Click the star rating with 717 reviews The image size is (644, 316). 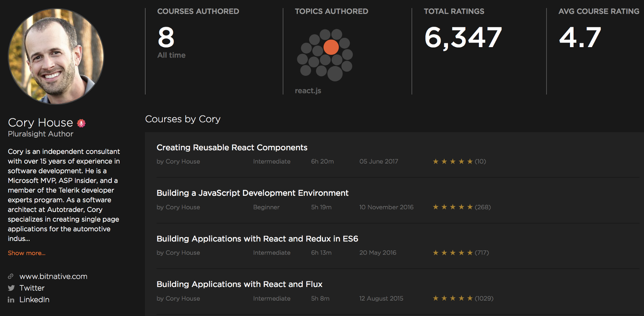[x=452, y=253]
